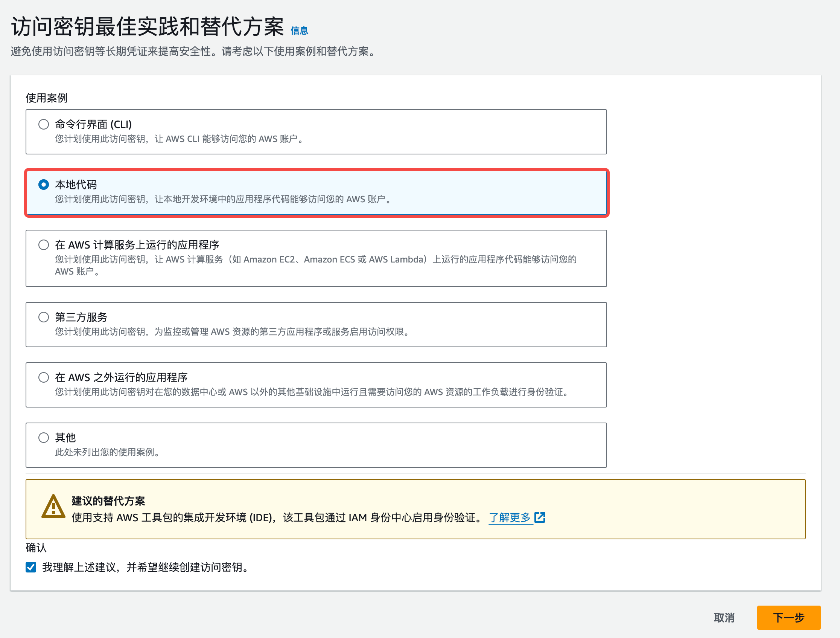Open the 了解更多 link
Viewport: 840px width, 638px height.
coord(510,517)
